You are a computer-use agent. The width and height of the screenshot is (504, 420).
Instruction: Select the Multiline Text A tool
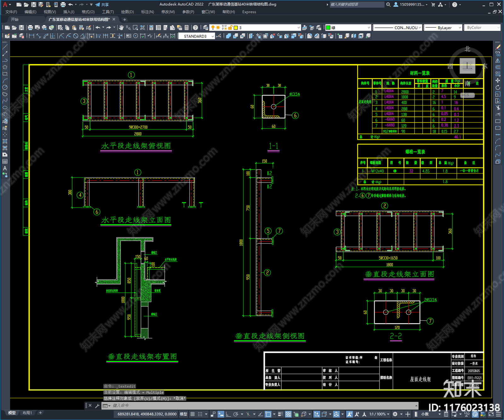pos(5,168)
